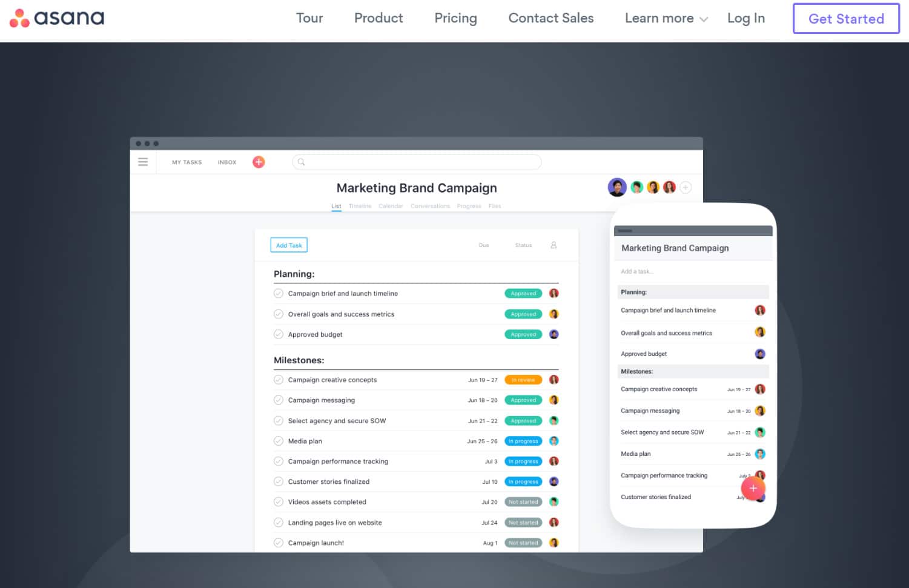Screen dimensions: 909x588
Task: Open the hamburger menu in app window
Action: coord(143,162)
